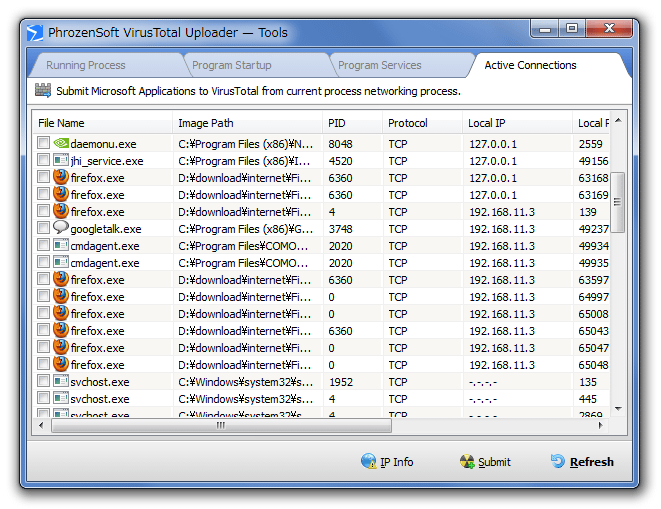This screenshot has width=661, height=509.
Task: Click the network icon beside Submit Microsoft Applications
Action: 43,90
